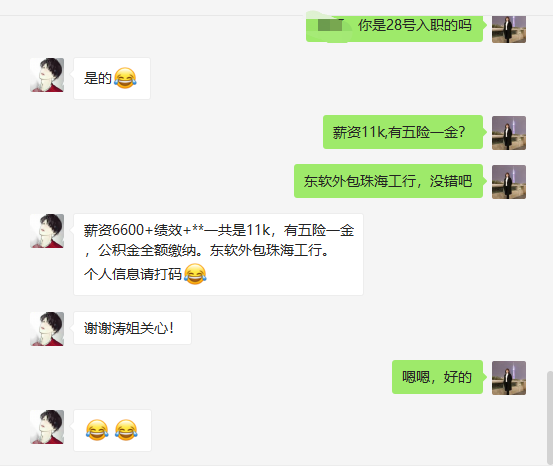Select the message 谢谢涛姐关心!

tap(132, 328)
